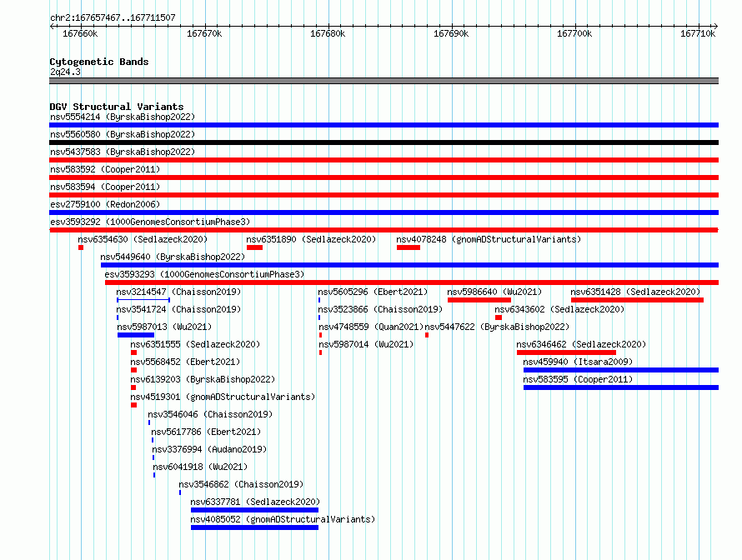The height and width of the screenshot is (560, 742).
Task: Click the nsv5986640 (Wu2021) label
Action: coord(494,292)
